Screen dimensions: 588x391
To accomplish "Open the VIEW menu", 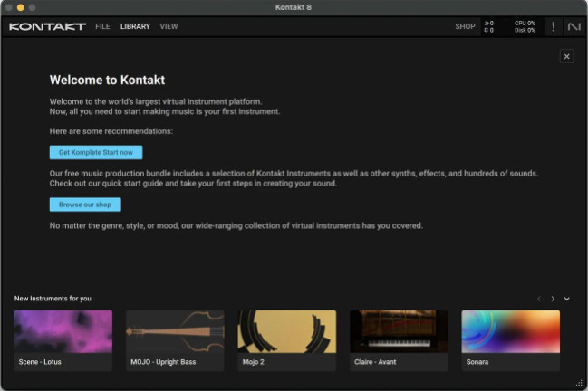I will pyautogui.click(x=169, y=26).
